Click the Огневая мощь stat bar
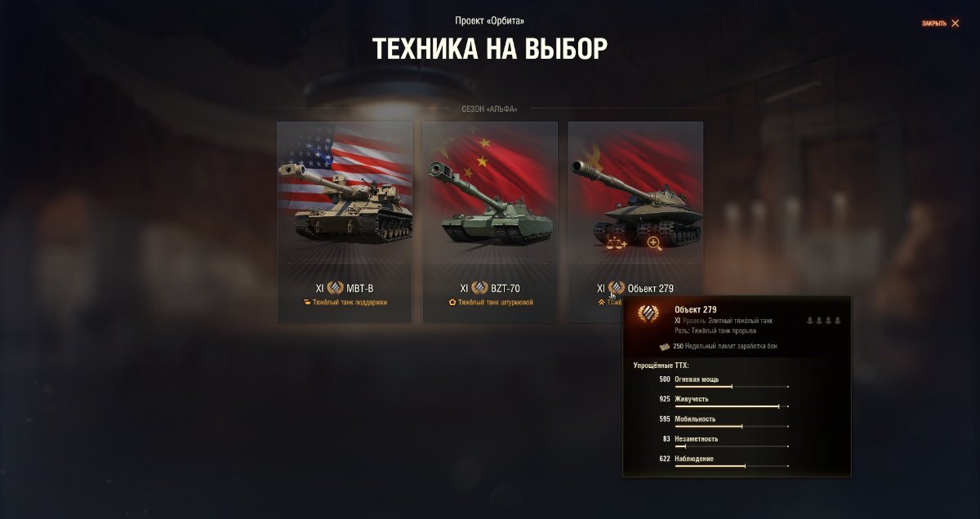Viewport: 980px width, 519px height. coord(732,386)
